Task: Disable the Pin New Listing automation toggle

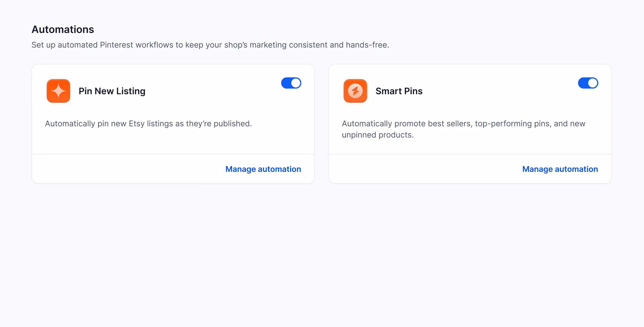Action: pyautogui.click(x=291, y=83)
